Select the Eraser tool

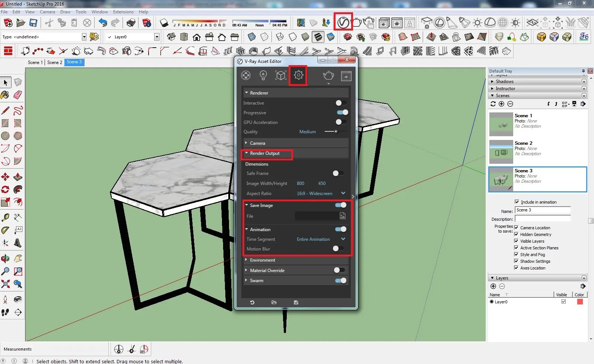point(18,95)
